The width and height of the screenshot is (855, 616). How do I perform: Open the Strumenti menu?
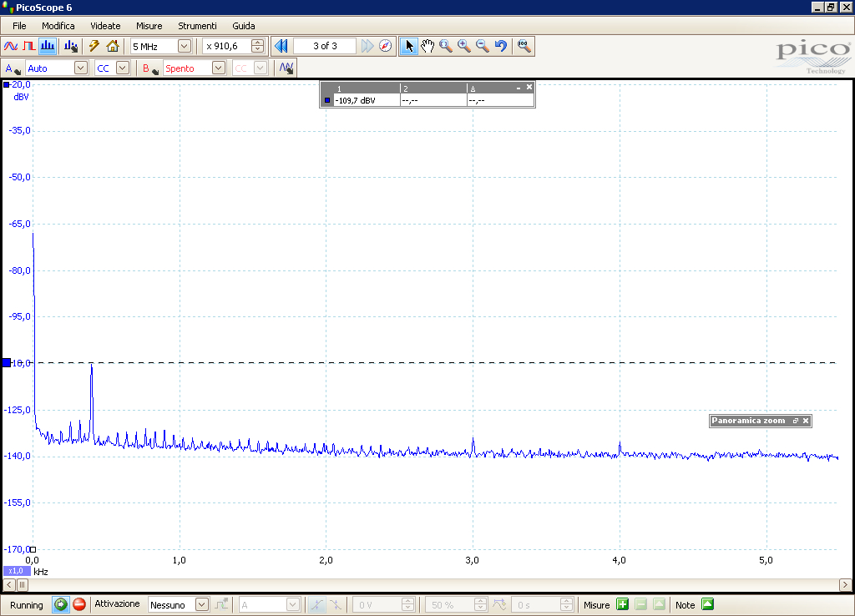click(x=197, y=26)
